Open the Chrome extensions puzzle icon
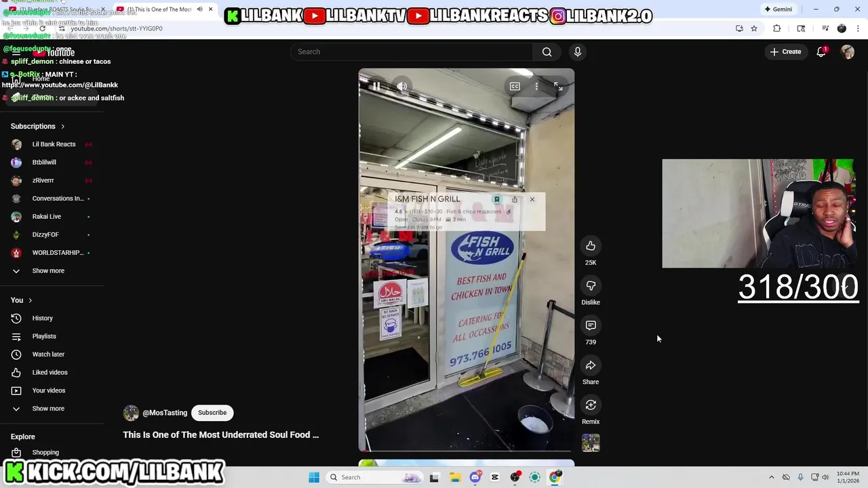868x488 pixels. pos(777,28)
